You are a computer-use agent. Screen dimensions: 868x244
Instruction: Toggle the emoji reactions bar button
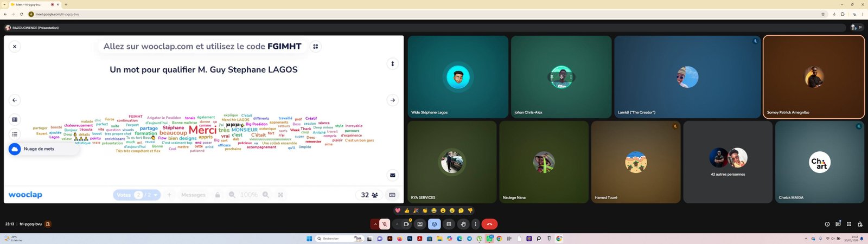(434, 224)
